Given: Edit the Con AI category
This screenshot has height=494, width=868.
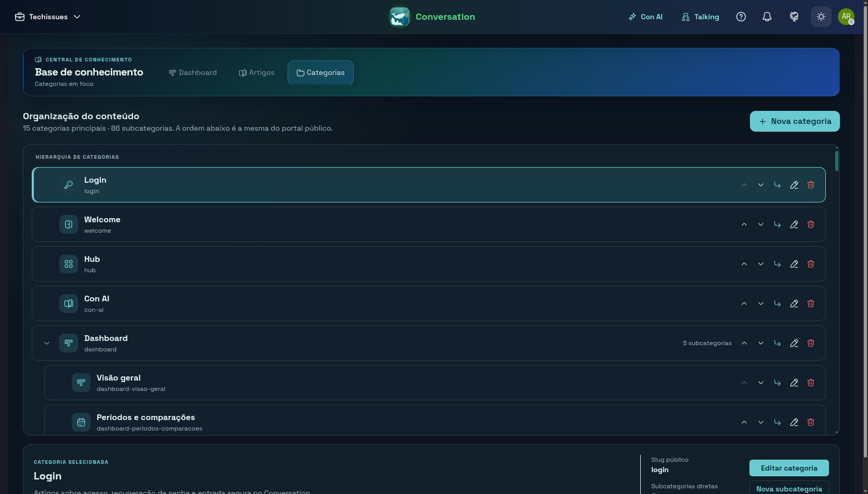Looking at the screenshot, I should coord(794,303).
